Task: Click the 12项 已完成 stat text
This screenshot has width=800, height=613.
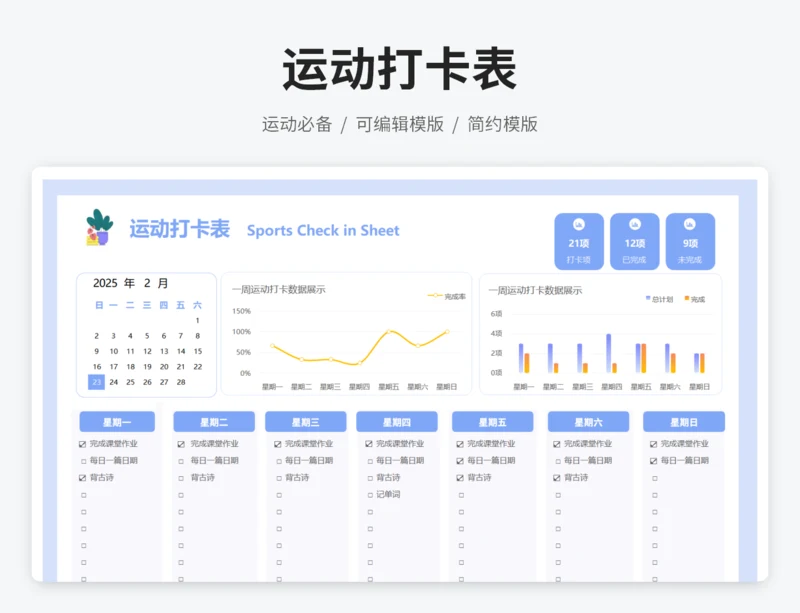Action: [634, 251]
